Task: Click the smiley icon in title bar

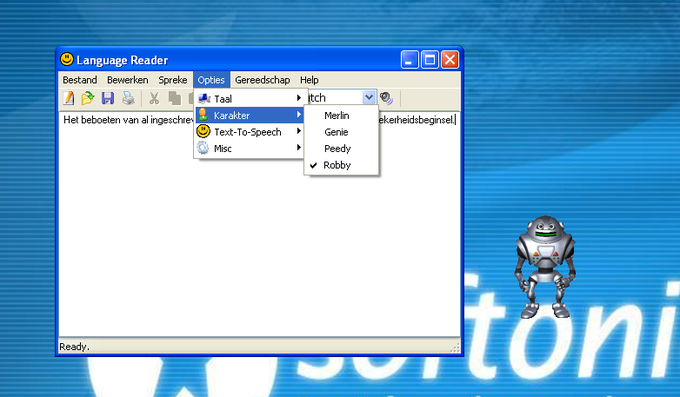Action: [x=67, y=59]
